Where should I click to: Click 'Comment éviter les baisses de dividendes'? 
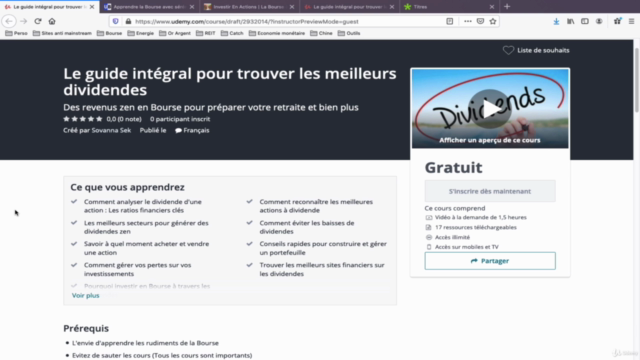point(307,227)
